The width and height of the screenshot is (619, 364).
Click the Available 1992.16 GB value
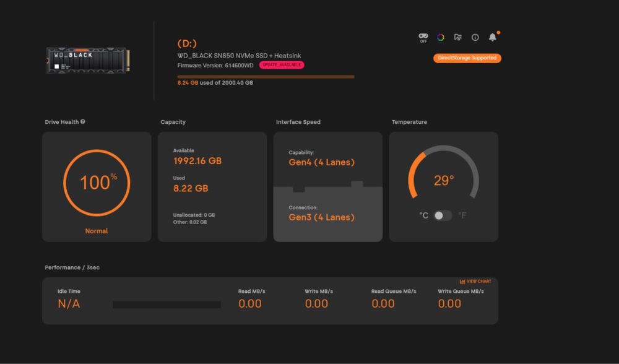(197, 161)
